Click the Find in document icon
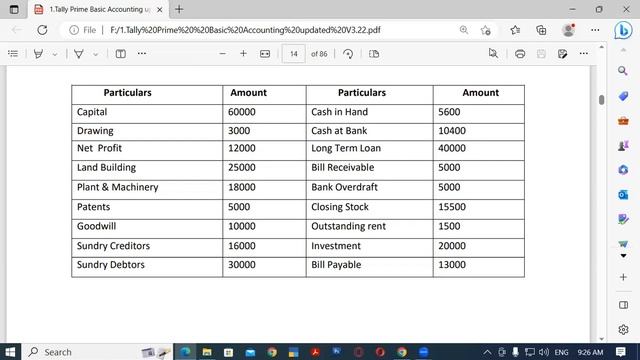 pos(493,53)
